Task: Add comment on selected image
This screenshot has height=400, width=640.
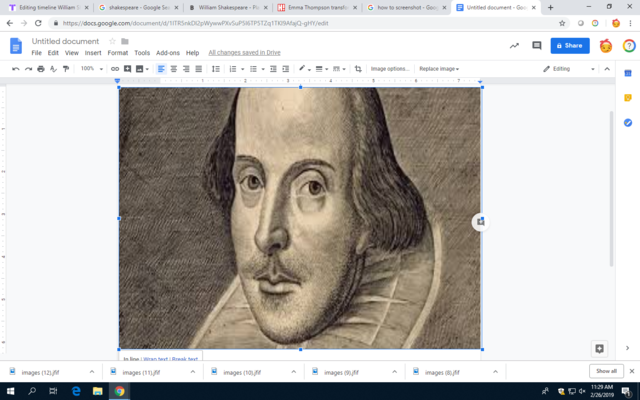Action: click(480, 222)
